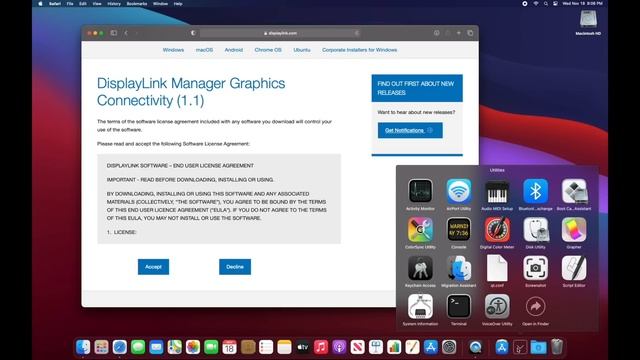Click Open in Finder in Utilities stack
Screen dimensions: 640x360
(535, 306)
